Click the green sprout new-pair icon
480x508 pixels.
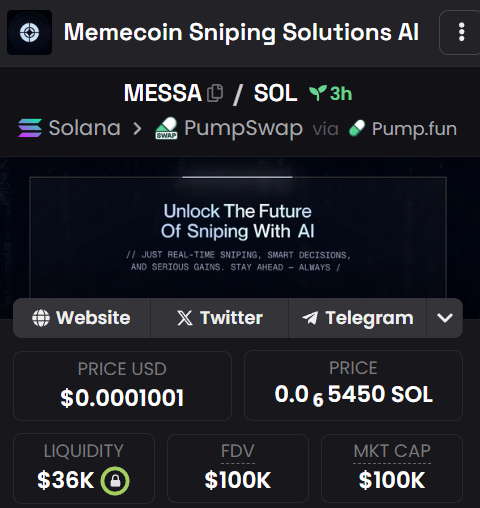(318, 93)
